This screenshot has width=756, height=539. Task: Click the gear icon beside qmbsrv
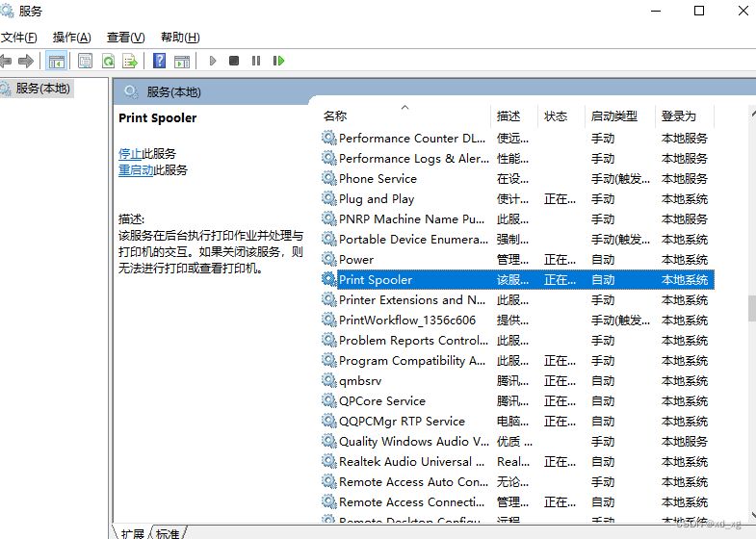[328, 380]
